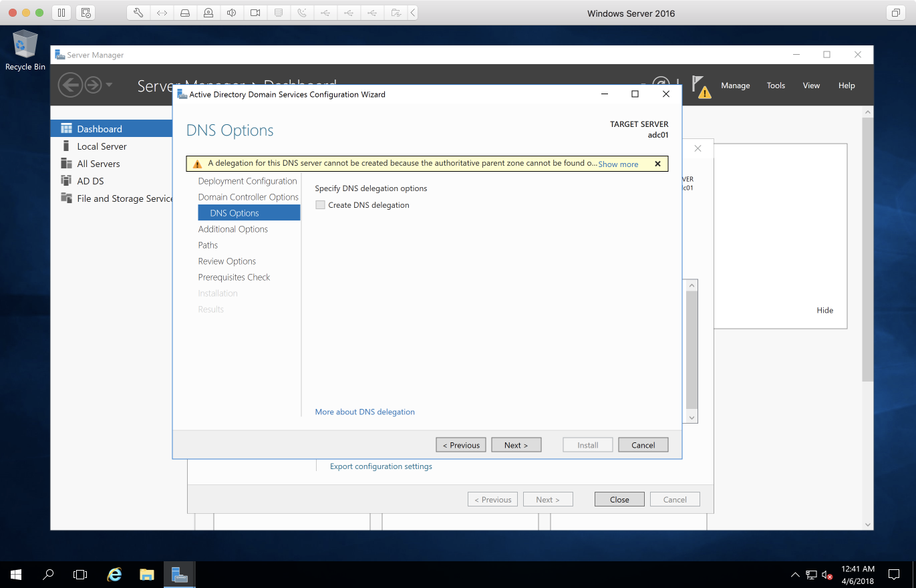
Task: Expand the navigation history dropdown arrow
Action: click(x=109, y=85)
